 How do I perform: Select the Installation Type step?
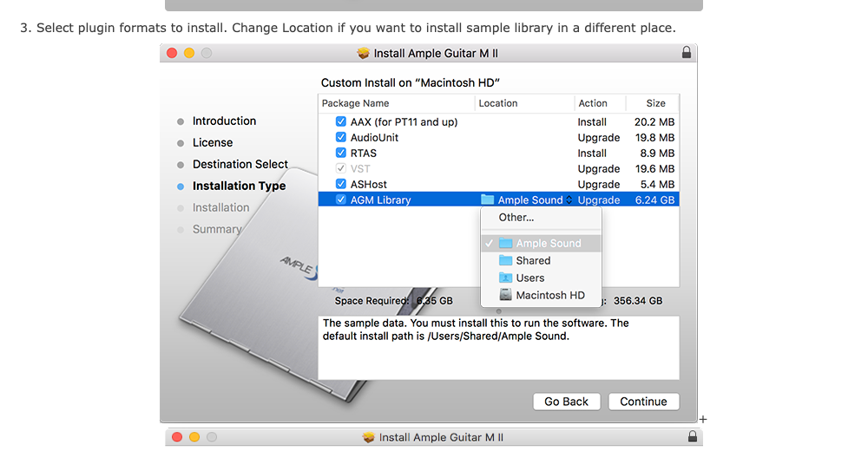pyautogui.click(x=240, y=186)
